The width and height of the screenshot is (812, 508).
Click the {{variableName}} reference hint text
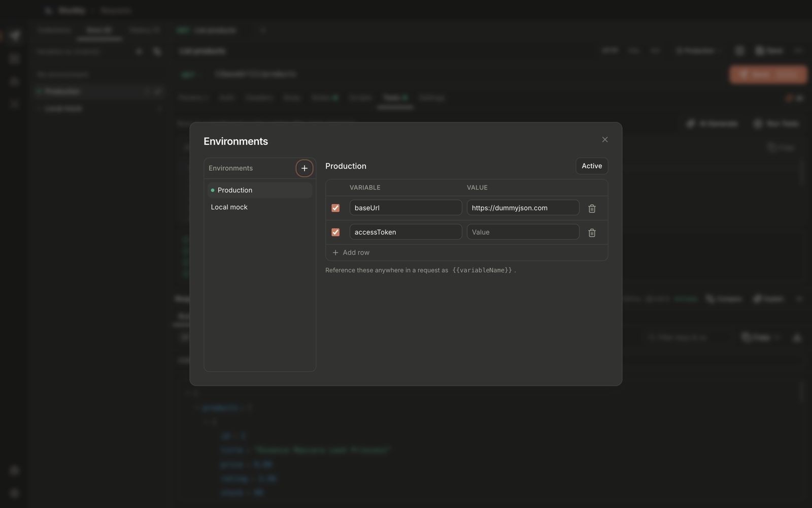(x=482, y=270)
